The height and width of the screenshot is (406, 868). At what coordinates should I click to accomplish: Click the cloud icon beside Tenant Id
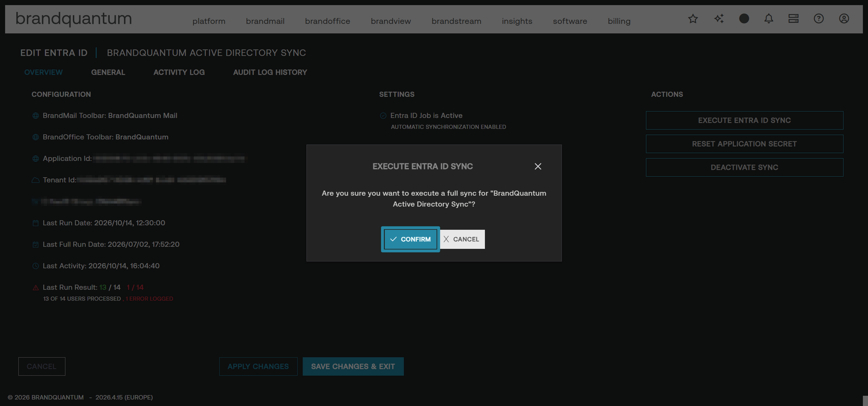tap(35, 180)
